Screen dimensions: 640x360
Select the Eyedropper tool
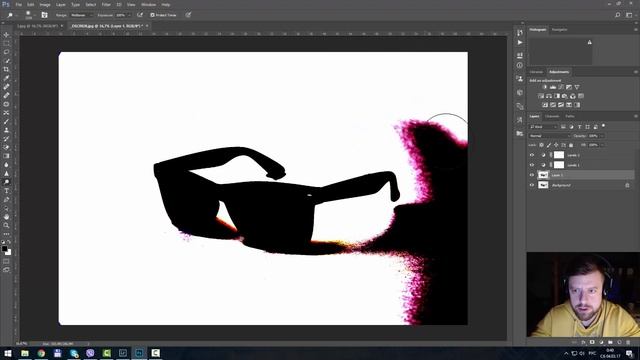tap(6, 78)
